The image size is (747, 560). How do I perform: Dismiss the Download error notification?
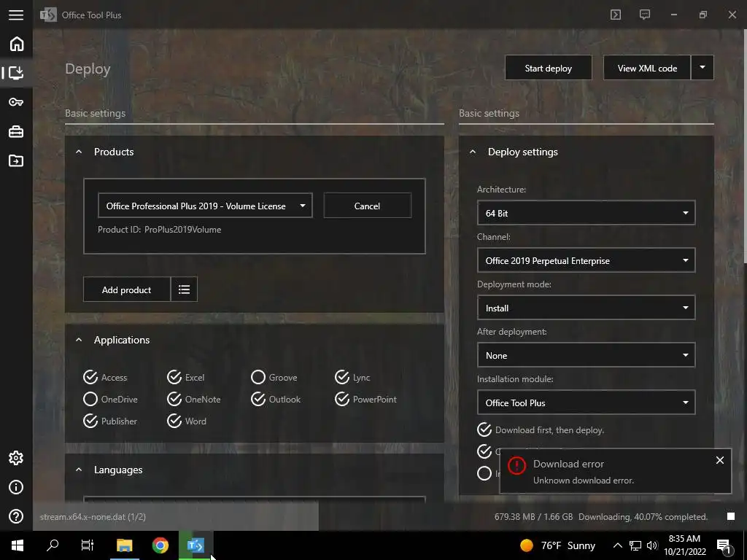click(x=720, y=460)
